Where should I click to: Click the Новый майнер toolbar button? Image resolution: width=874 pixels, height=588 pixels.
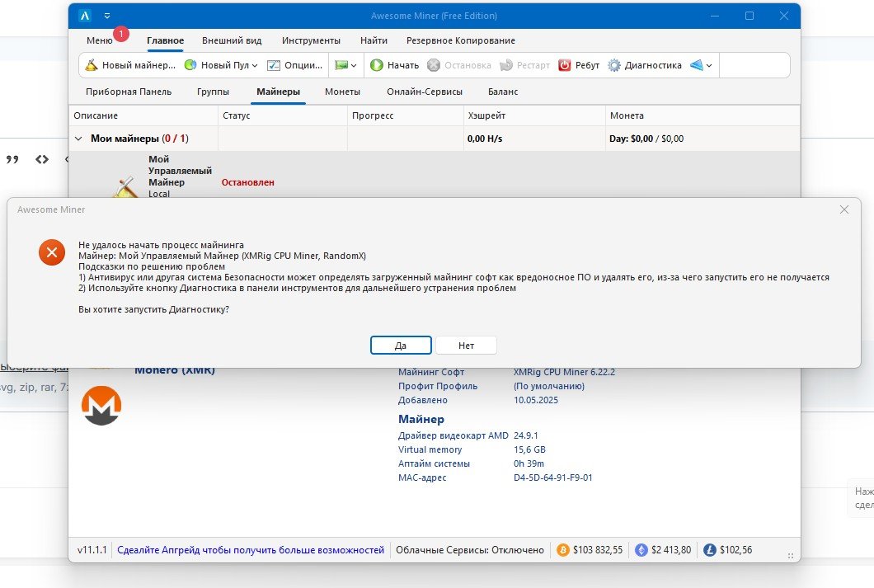(130, 65)
